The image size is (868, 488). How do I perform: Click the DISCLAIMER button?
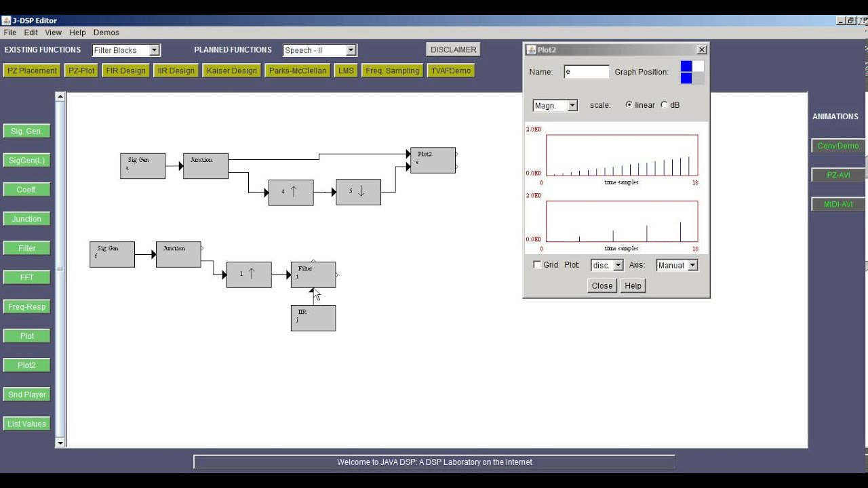pyautogui.click(x=454, y=49)
